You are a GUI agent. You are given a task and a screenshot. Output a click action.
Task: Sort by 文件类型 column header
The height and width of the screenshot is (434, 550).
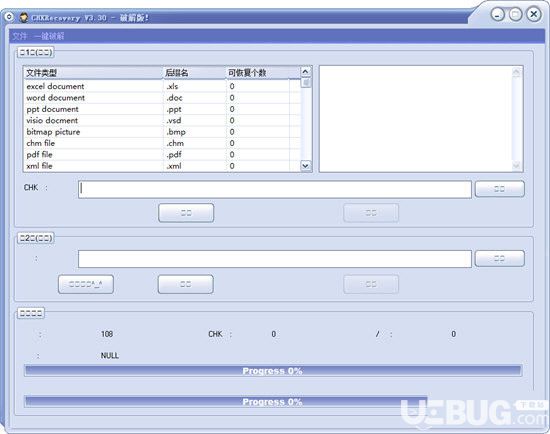coord(93,73)
